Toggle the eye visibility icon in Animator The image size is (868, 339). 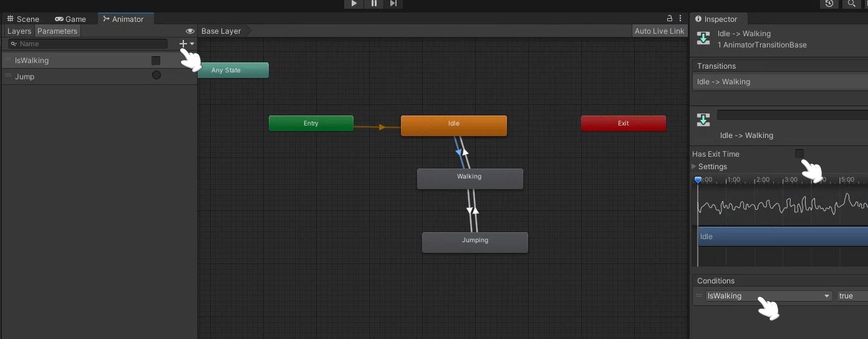point(190,31)
